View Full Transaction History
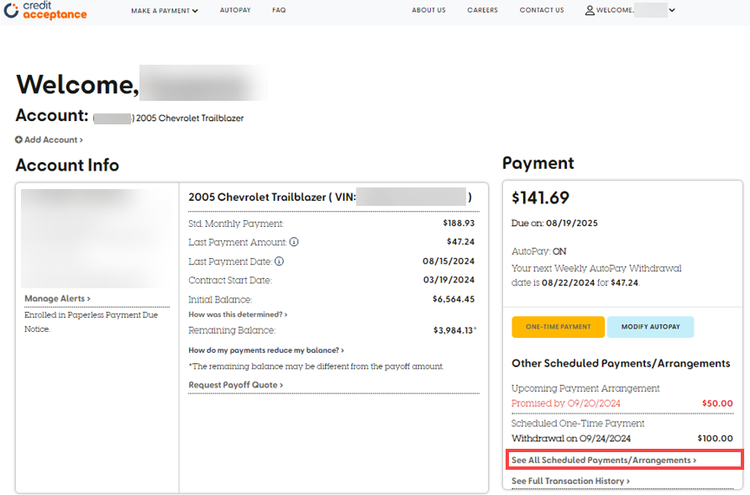 point(570,481)
